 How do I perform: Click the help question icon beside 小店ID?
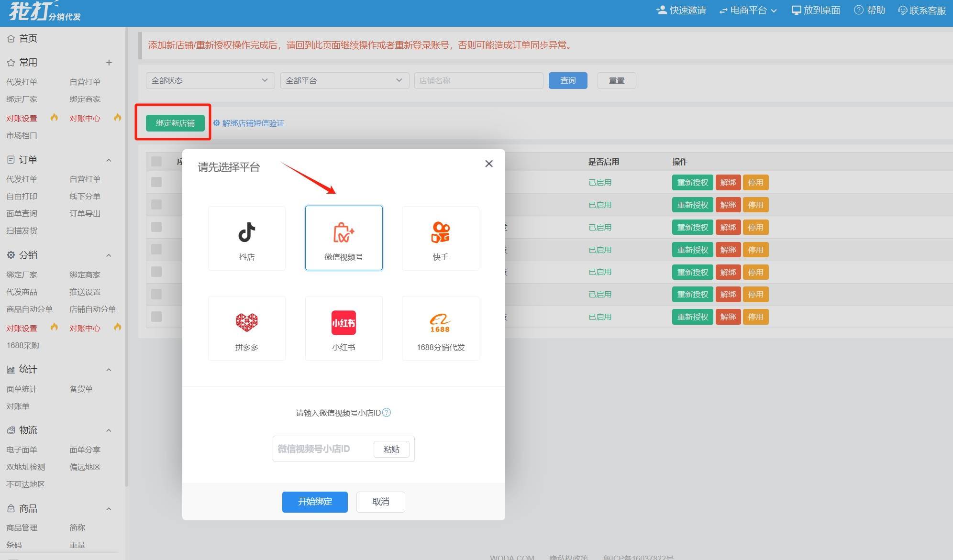387,412
